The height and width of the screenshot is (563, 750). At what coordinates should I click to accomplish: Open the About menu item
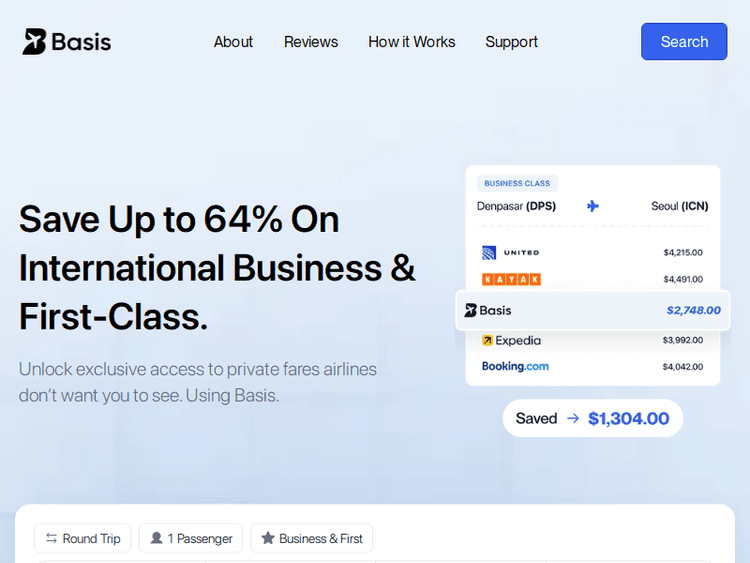pyautogui.click(x=233, y=42)
